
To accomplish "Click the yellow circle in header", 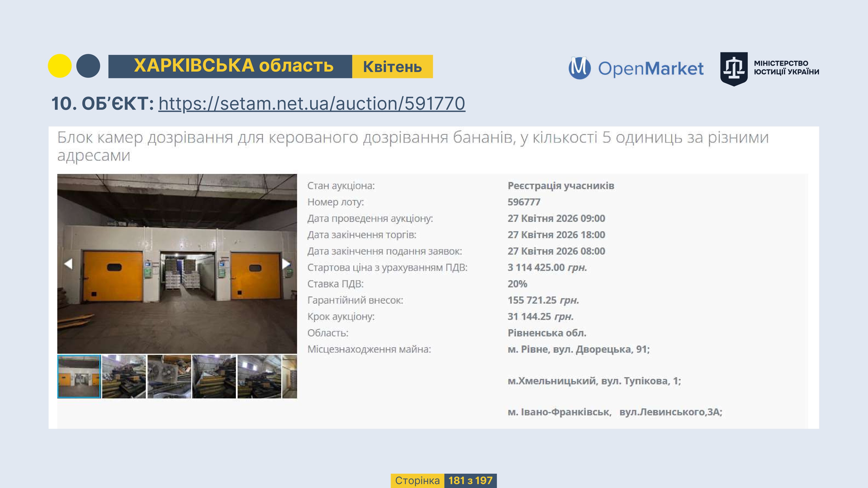I will (60, 66).
